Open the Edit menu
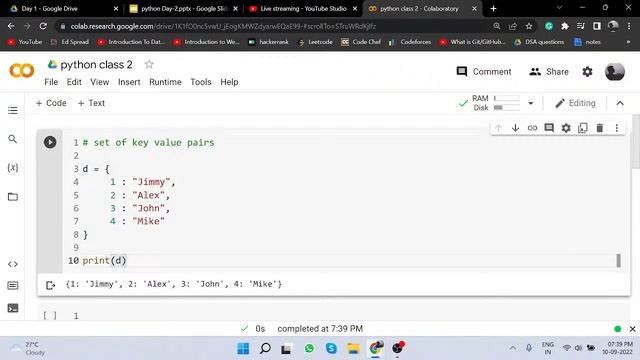This screenshot has width=640, height=360. [74, 82]
